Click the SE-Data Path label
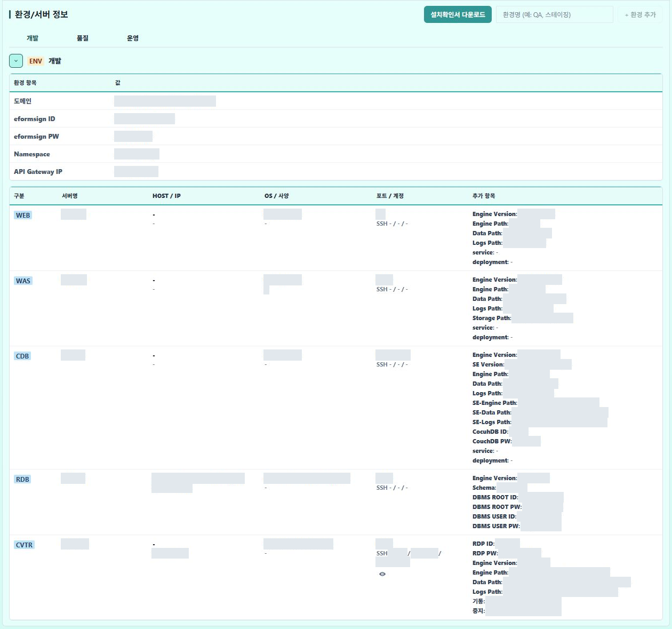Image resolution: width=672 pixels, height=629 pixels. pyautogui.click(x=492, y=412)
